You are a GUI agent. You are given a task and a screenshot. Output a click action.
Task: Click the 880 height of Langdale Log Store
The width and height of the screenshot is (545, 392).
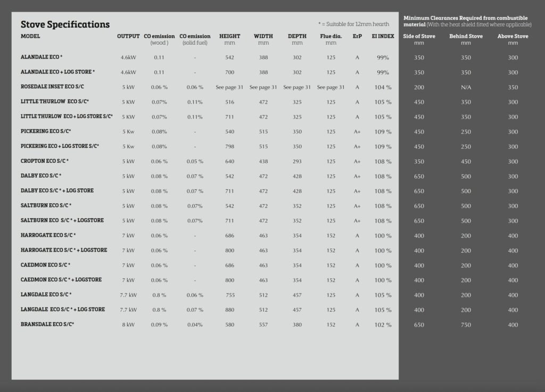(230, 310)
